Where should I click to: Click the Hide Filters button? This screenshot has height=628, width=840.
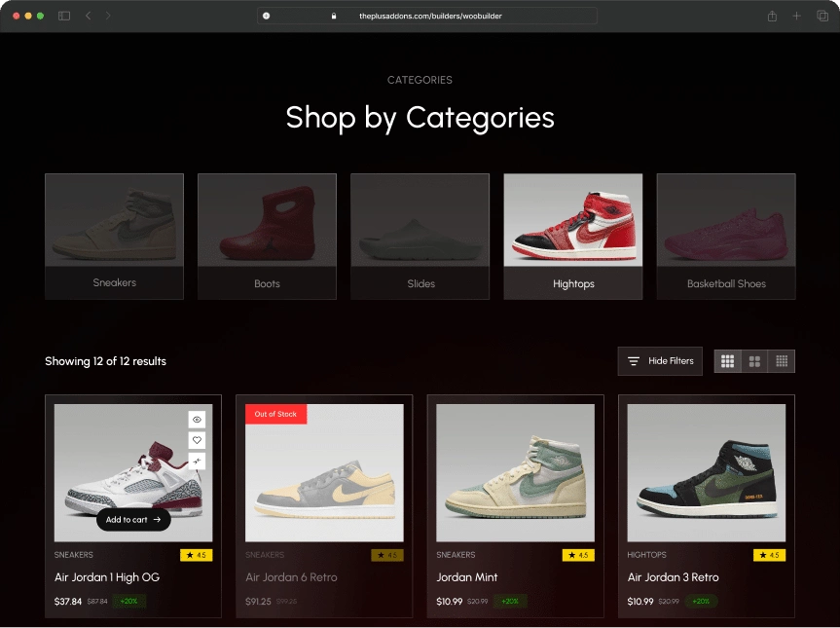(660, 361)
